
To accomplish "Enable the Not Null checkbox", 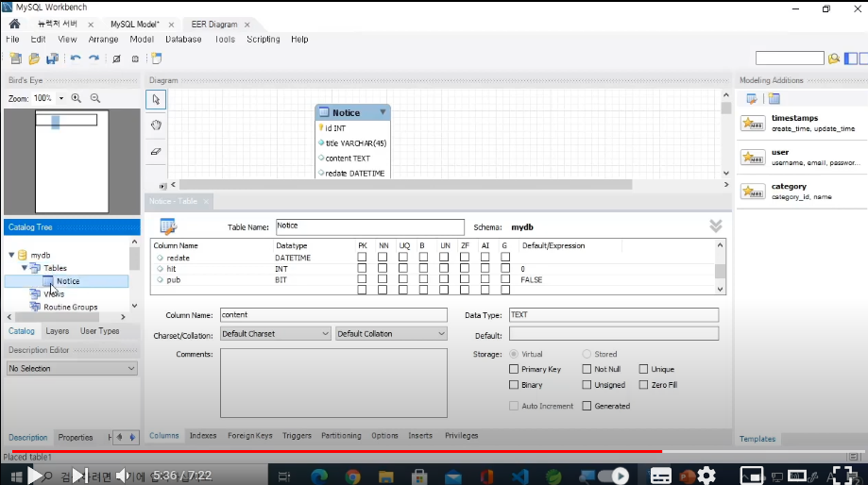I will click(x=587, y=369).
